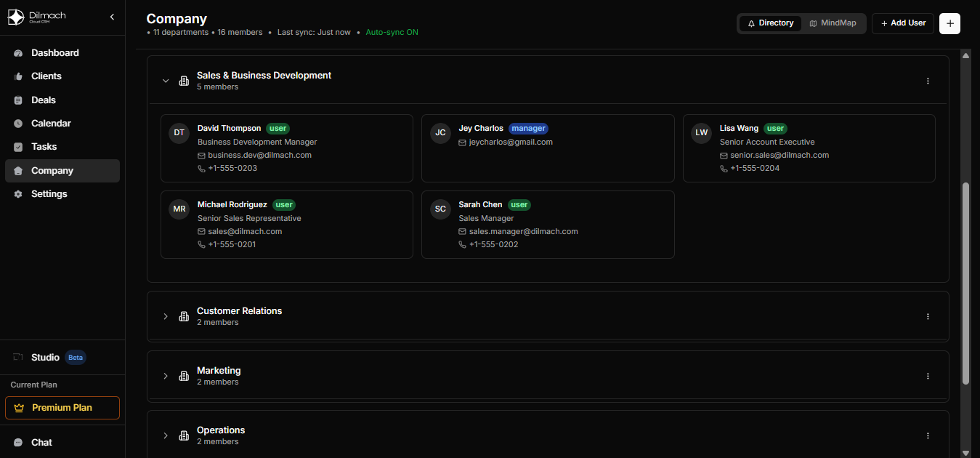
Task: Go to Clients in the sidebar
Action: pyautogui.click(x=62, y=76)
